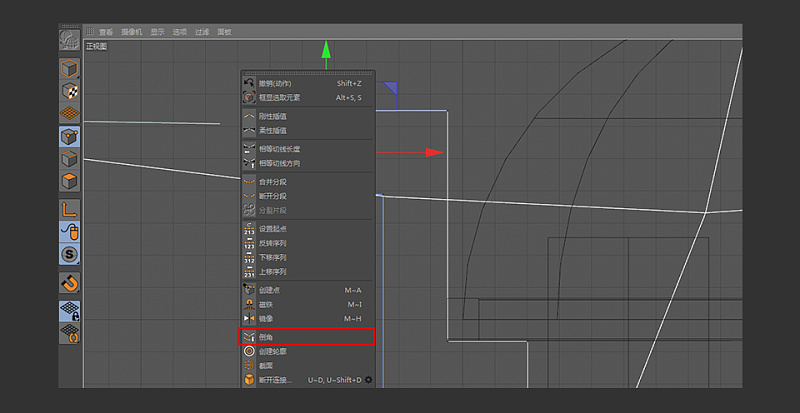Select the Workplane mode orange grid icon
Screen dimensions: 800x413
coord(70,113)
